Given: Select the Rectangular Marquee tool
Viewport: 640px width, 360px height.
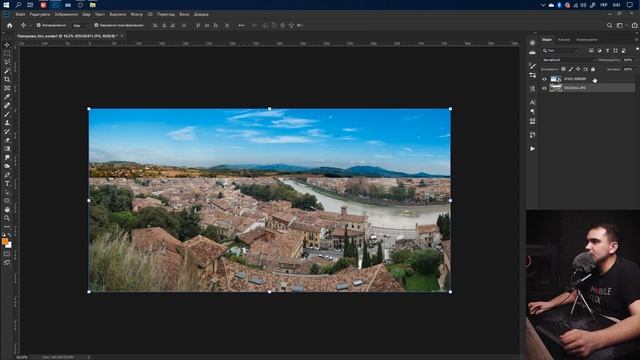Looking at the screenshot, I should (7, 53).
